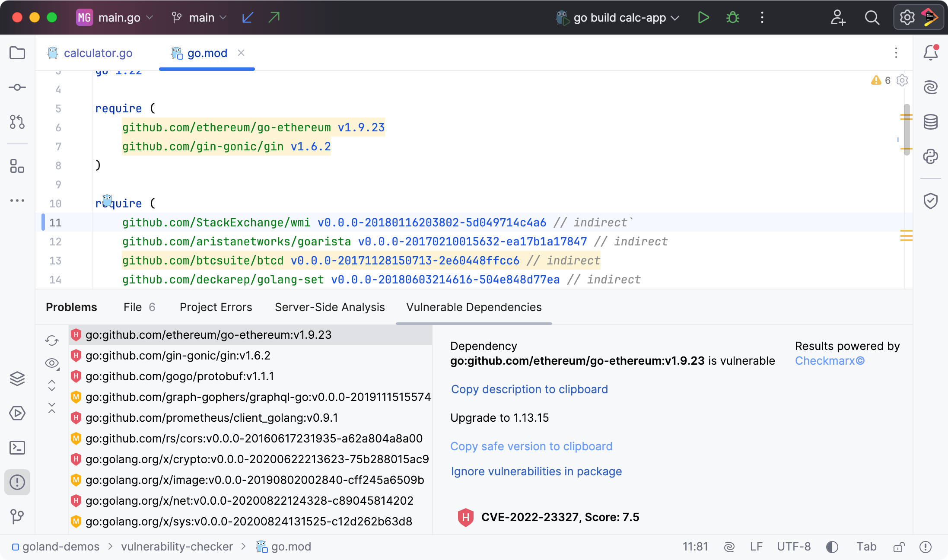Select golang.org/x/net dependency row
948x560 pixels.
pos(251,501)
